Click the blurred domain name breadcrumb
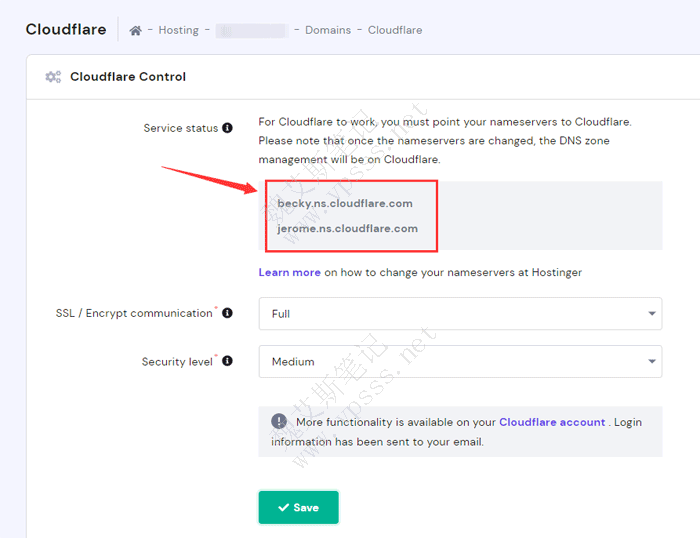The width and height of the screenshot is (700, 538). click(x=252, y=30)
